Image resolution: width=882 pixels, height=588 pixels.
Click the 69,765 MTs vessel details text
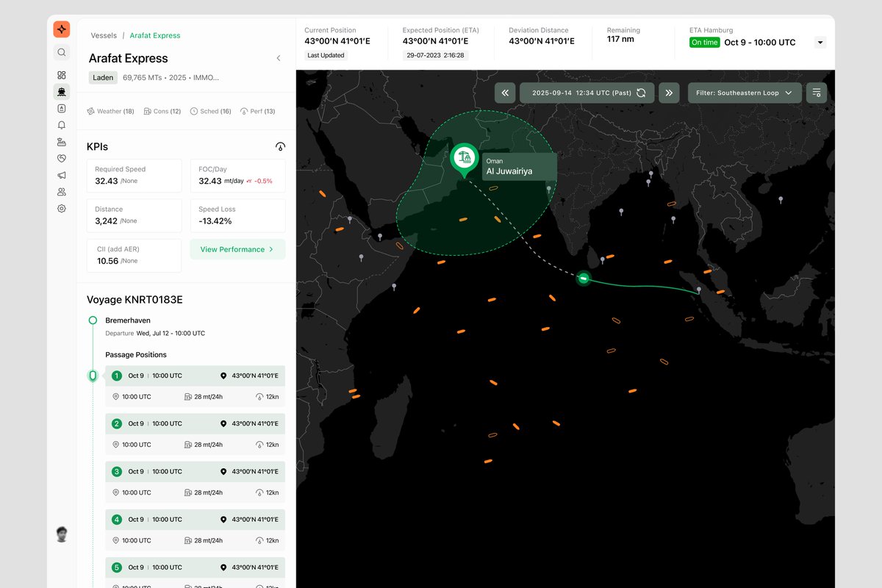tap(171, 77)
